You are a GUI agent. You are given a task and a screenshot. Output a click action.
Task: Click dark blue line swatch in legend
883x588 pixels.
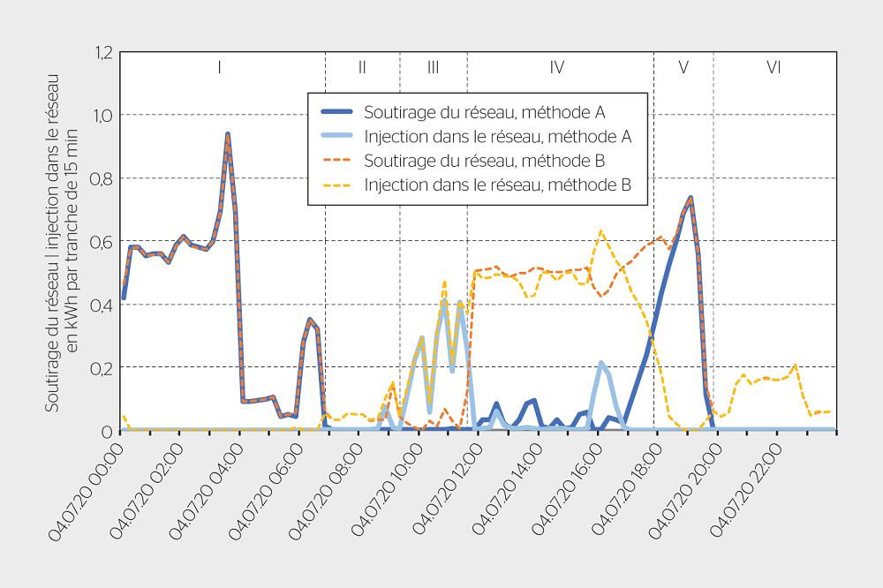click(x=336, y=112)
